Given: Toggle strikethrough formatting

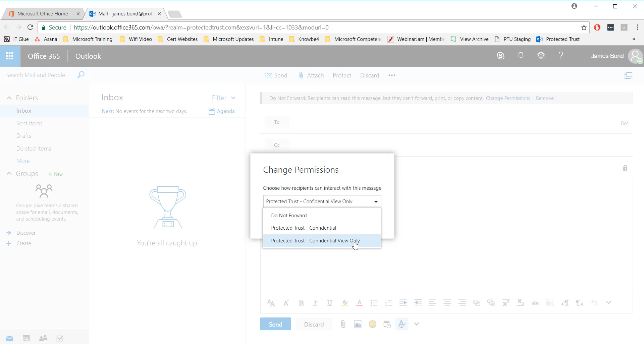Looking at the screenshot, I should (x=535, y=303).
